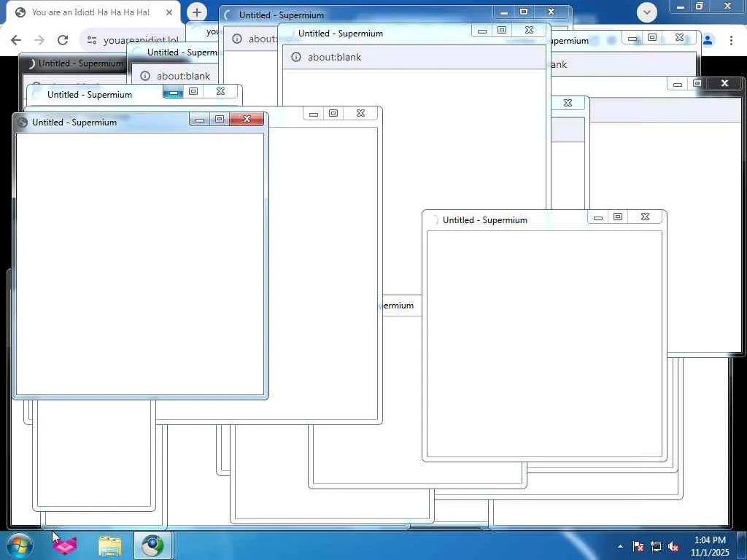This screenshot has height=560, width=747.
Task: Click the muted volume tray icon
Action: pos(673,546)
